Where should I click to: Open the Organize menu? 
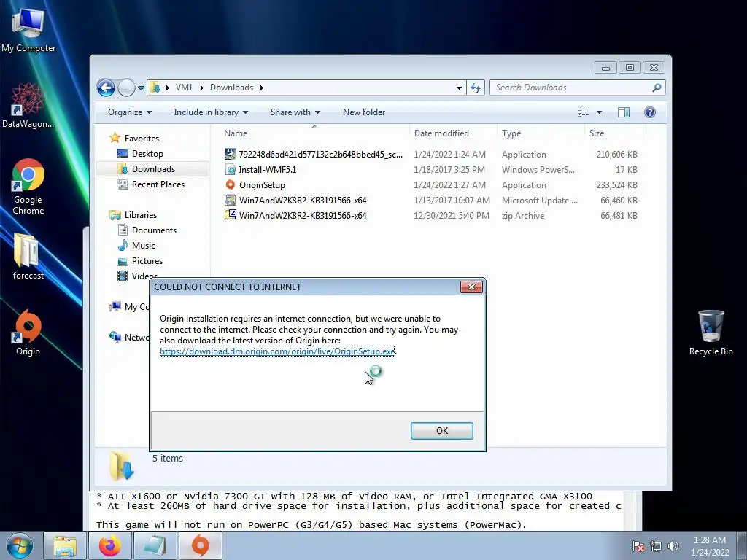coord(130,112)
